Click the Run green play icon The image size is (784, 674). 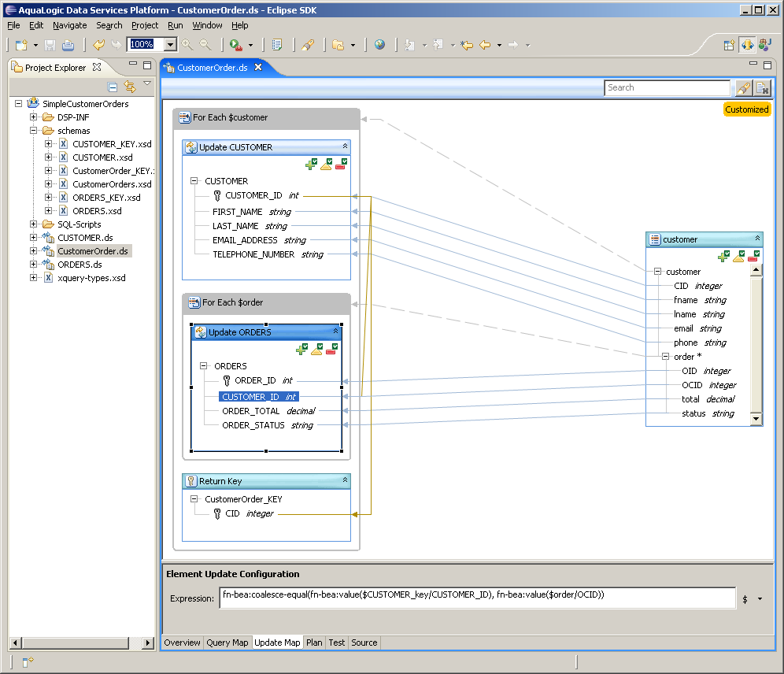(x=235, y=45)
